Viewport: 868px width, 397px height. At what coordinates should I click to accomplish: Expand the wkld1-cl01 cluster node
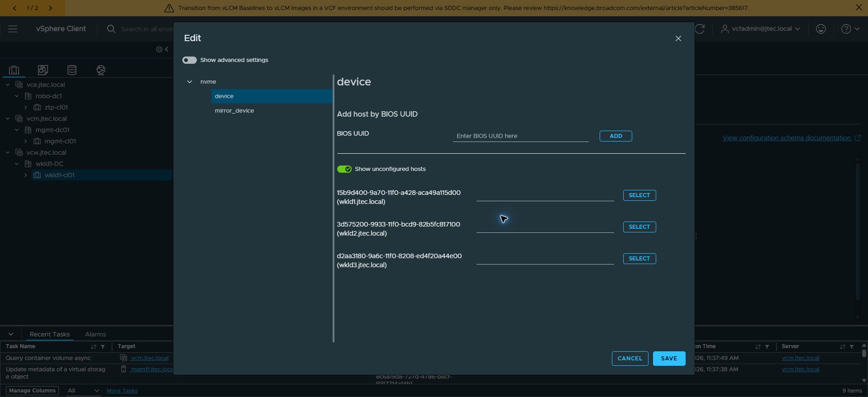coord(26,175)
